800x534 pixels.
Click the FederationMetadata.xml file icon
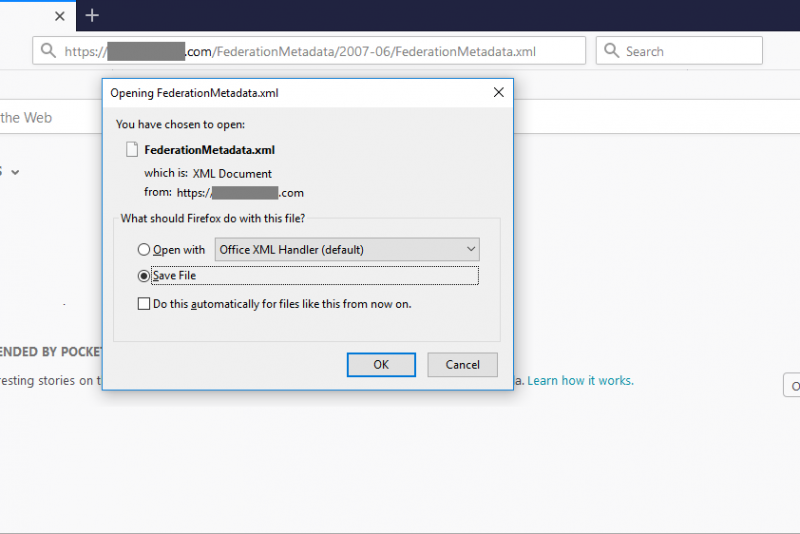coord(132,150)
